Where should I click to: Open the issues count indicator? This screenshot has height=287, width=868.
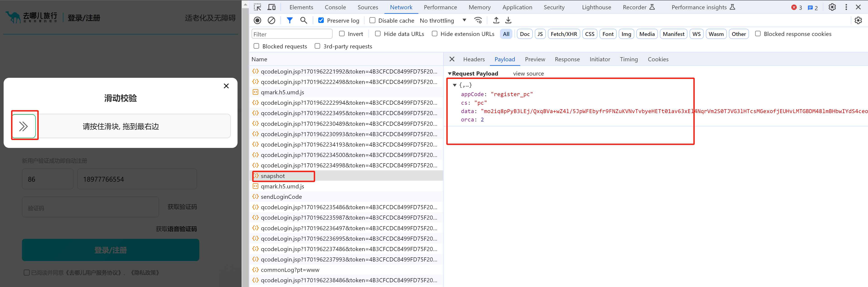[813, 7]
